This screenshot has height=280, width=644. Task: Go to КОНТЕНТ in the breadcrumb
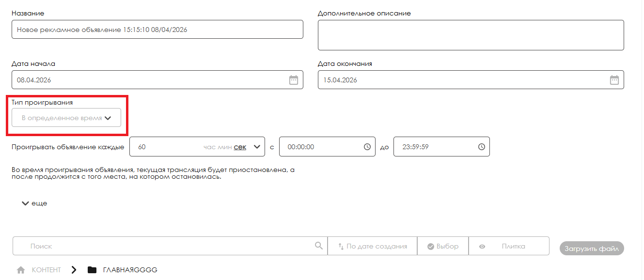47,270
